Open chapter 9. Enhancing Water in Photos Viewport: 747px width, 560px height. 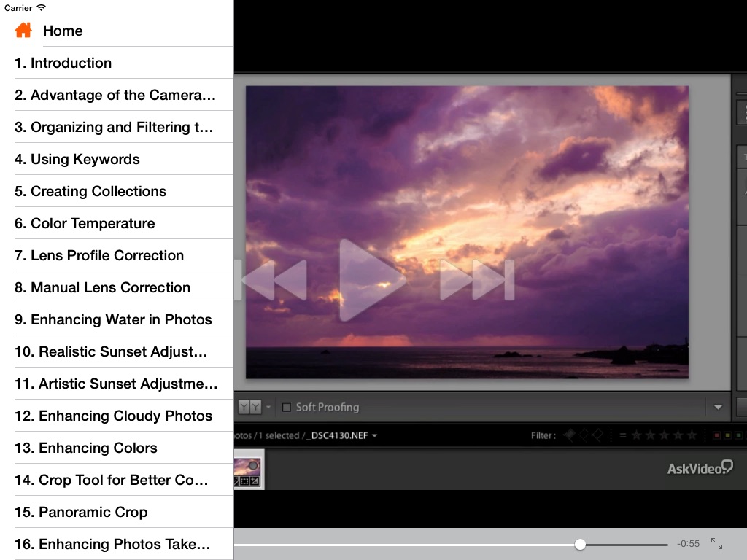(x=117, y=319)
